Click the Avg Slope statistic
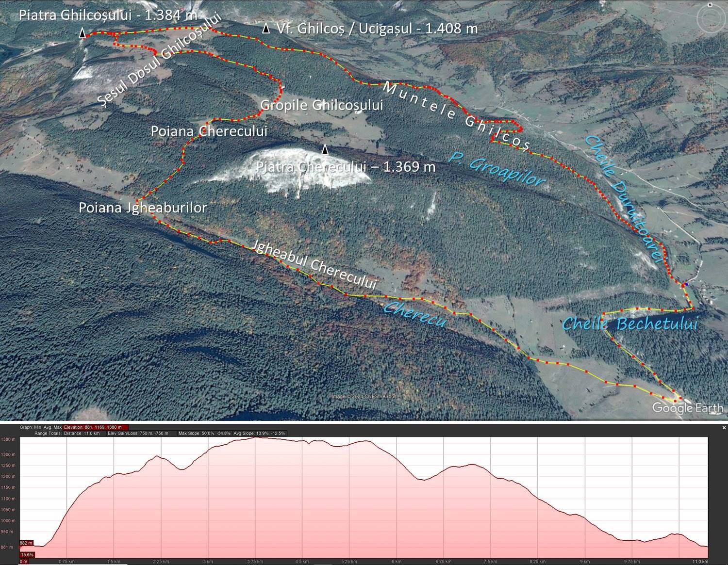The image size is (728, 565). (x=259, y=433)
